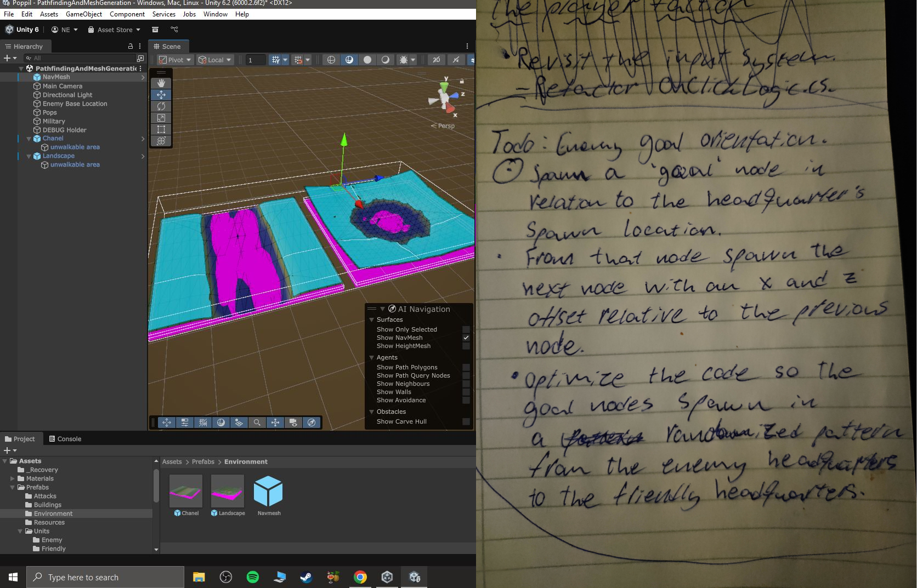Open the NE account dropdown

click(x=65, y=30)
